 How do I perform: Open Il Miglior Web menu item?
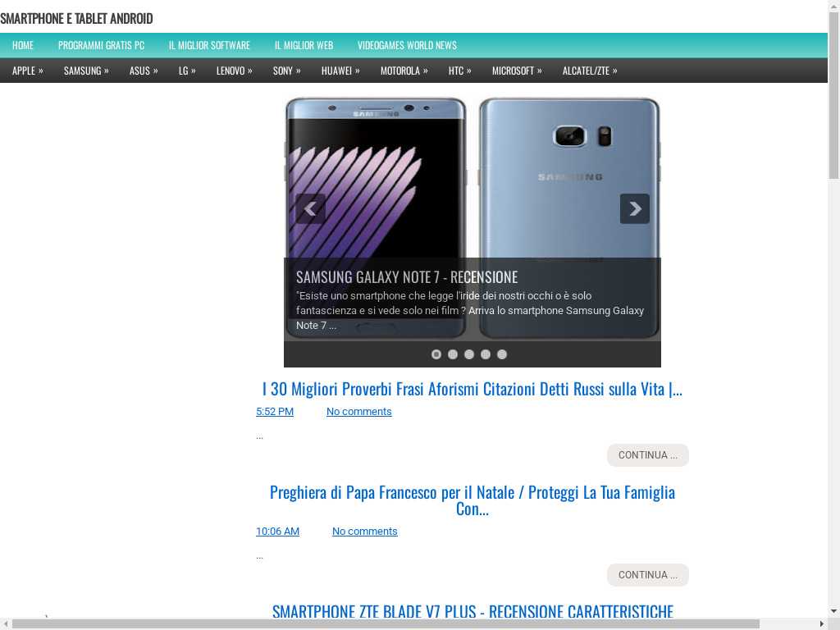304,46
